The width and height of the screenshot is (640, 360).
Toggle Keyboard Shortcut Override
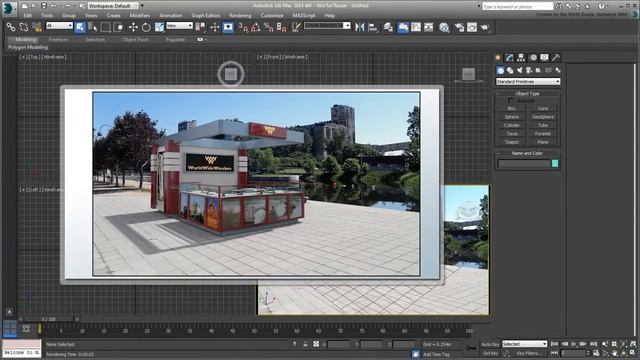click(x=228, y=27)
